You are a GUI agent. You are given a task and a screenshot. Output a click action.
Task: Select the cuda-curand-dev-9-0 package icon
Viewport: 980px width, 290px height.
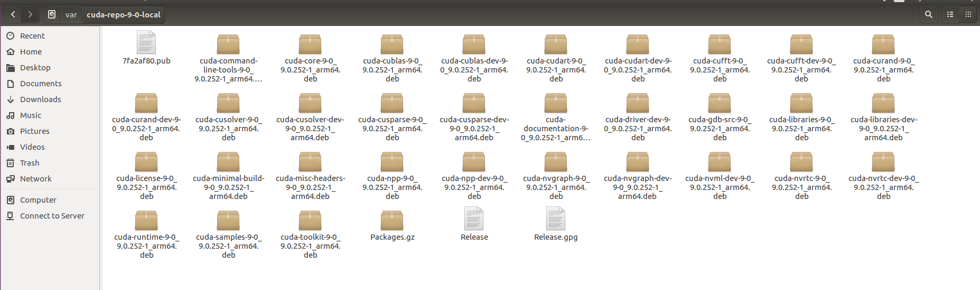pyautogui.click(x=146, y=103)
